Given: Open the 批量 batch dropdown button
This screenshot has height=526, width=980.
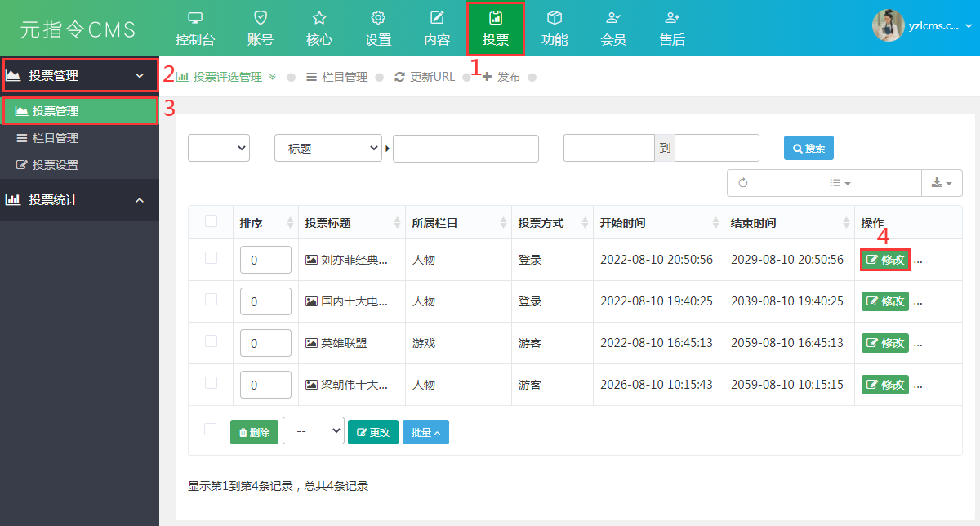Looking at the screenshot, I should (425, 432).
